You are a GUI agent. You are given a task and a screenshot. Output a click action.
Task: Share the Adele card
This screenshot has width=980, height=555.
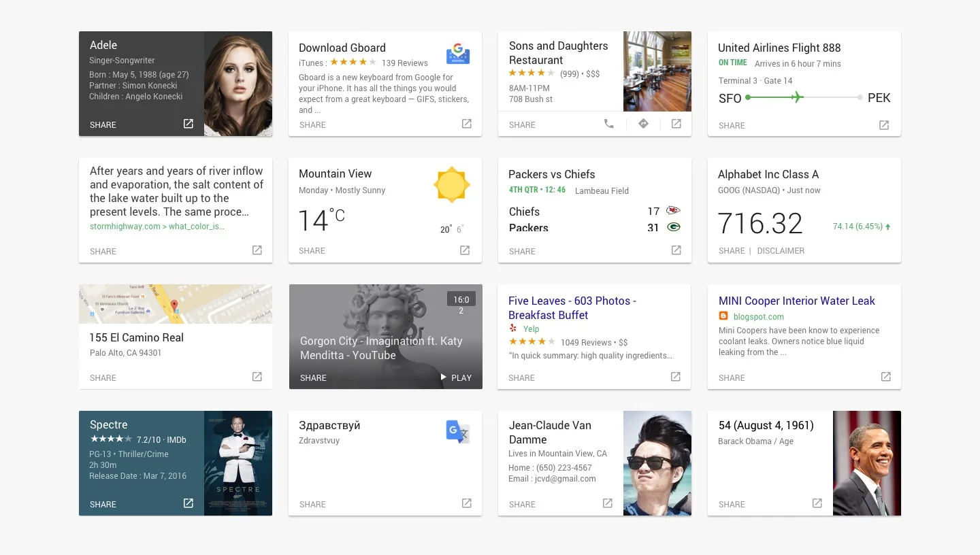pyautogui.click(x=103, y=125)
